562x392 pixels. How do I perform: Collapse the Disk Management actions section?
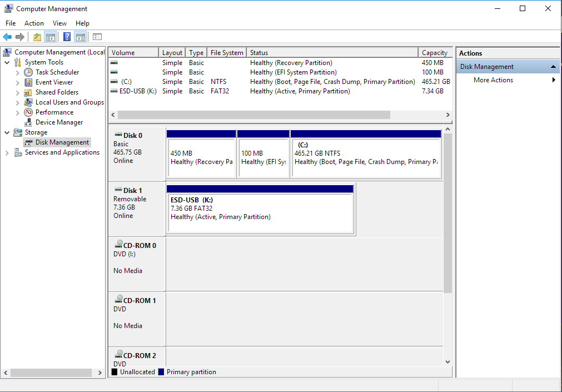pos(553,67)
